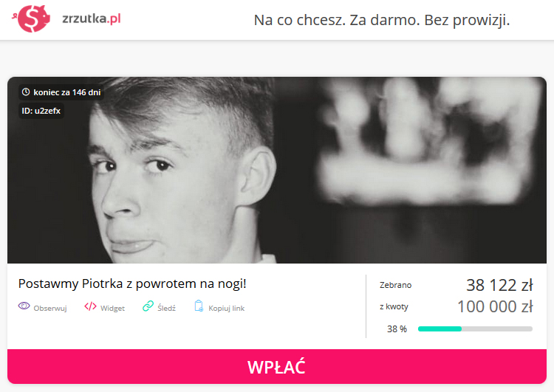Copy the fundraiser link via Kopiuj link
The image size is (554, 392).
click(219, 306)
